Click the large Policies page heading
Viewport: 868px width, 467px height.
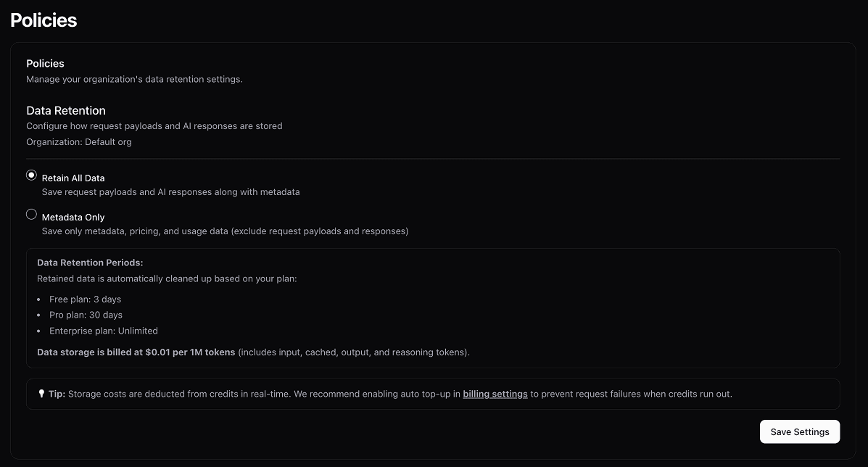point(44,20)
